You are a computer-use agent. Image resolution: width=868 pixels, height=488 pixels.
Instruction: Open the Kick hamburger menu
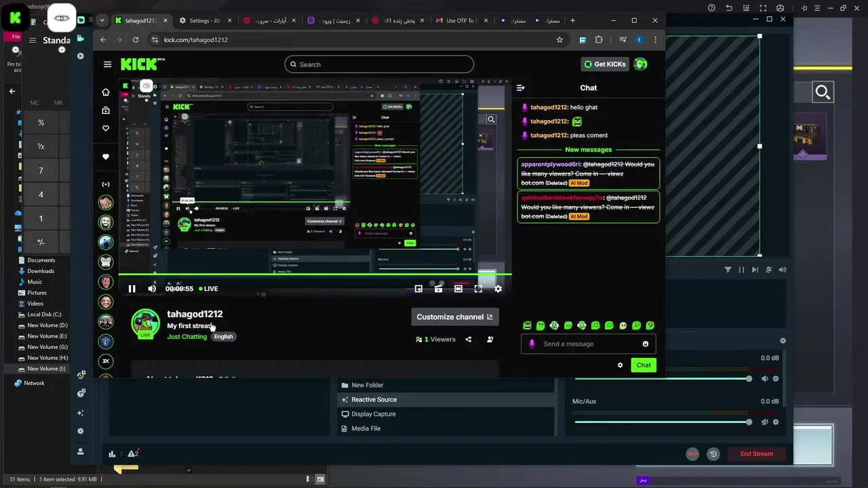(x=107, y=64)
